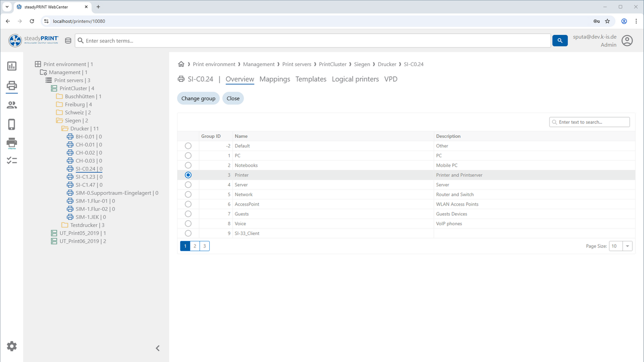Viewport: 644px width, 362px height.
Task: Open the Templates tab
Action: click(x=311, y=79)
